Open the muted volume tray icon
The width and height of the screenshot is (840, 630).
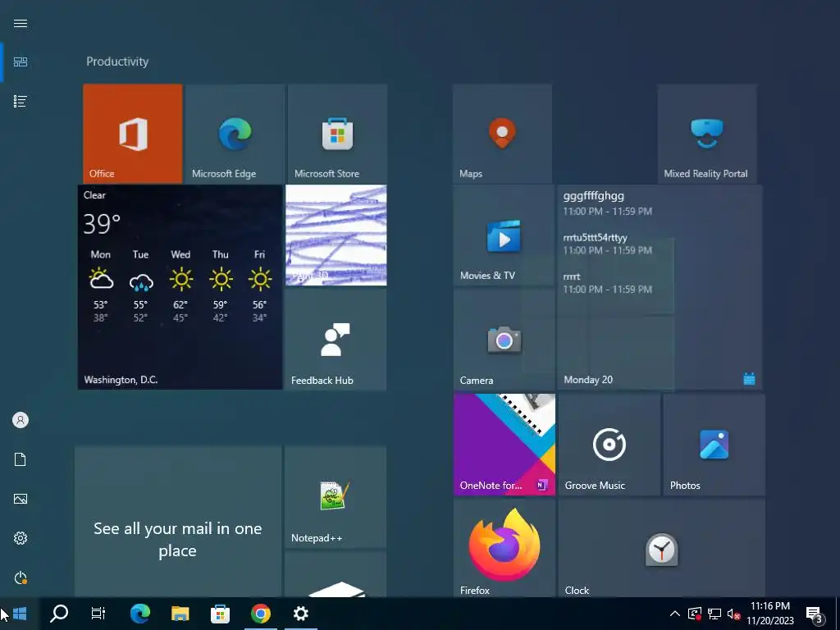pos(734,614)
